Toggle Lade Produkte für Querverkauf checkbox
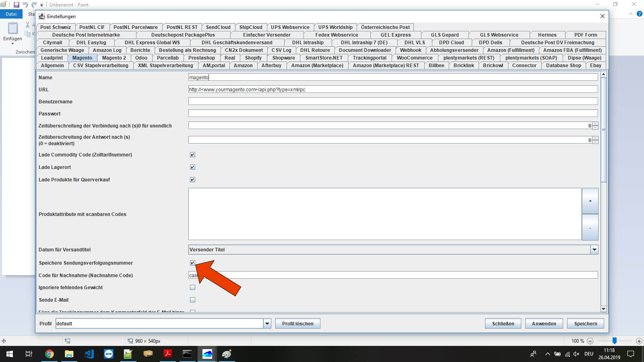 click(192, 180)
